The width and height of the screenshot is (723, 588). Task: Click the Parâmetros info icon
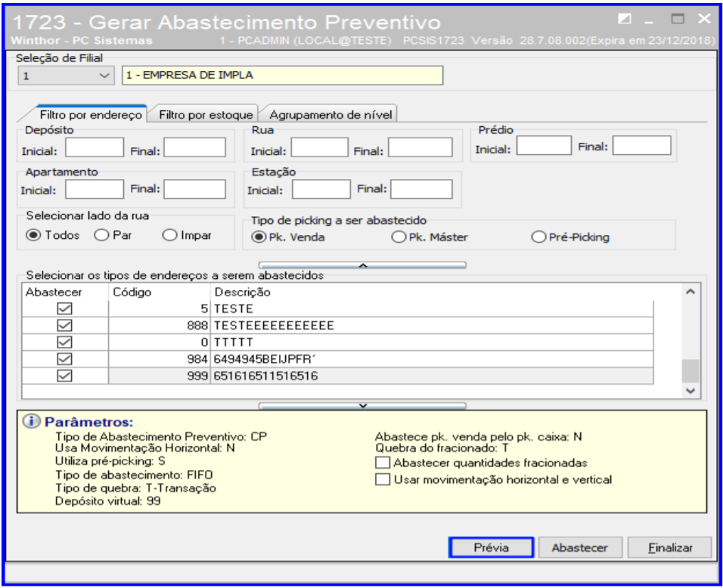point(31,421)
